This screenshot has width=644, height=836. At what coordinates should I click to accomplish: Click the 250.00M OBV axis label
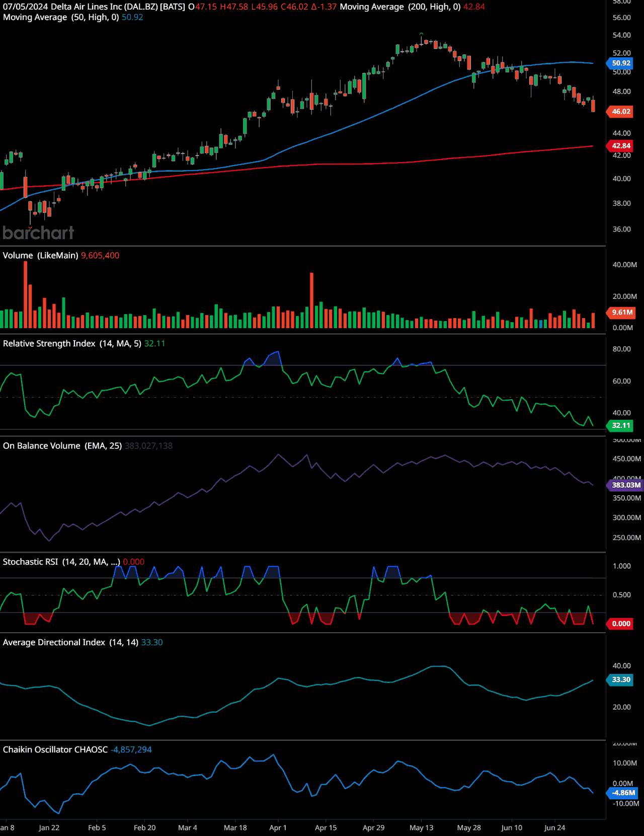(x=627, y=538)
